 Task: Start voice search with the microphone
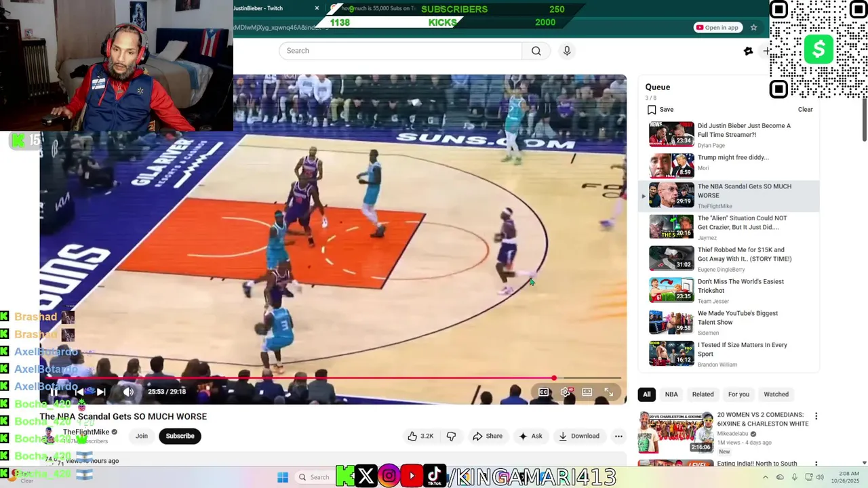click(567, 51)
